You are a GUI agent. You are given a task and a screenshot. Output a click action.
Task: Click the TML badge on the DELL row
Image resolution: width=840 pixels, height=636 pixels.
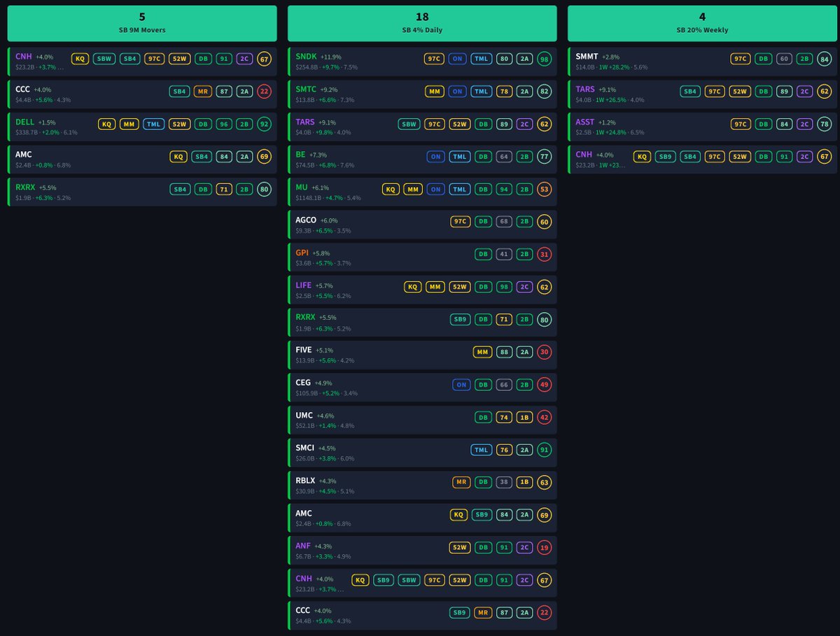pyautogui.click(x=153, y=124)
